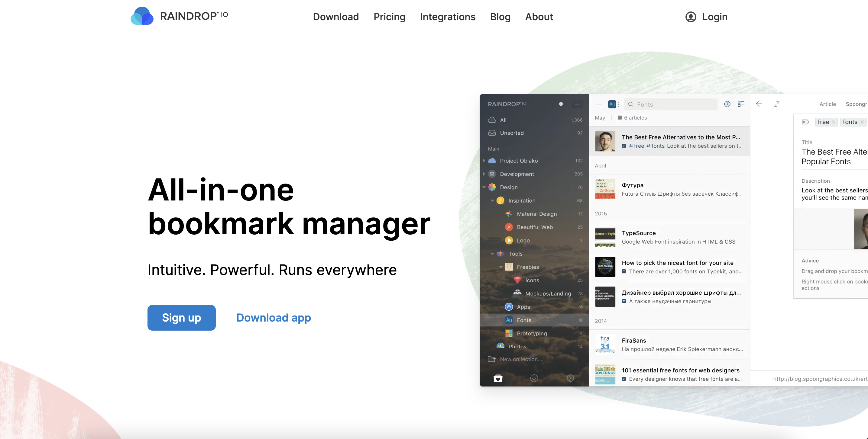
Task: Open 'How to pick the nicest font' bookmark
Action: (x=669, y=267)
